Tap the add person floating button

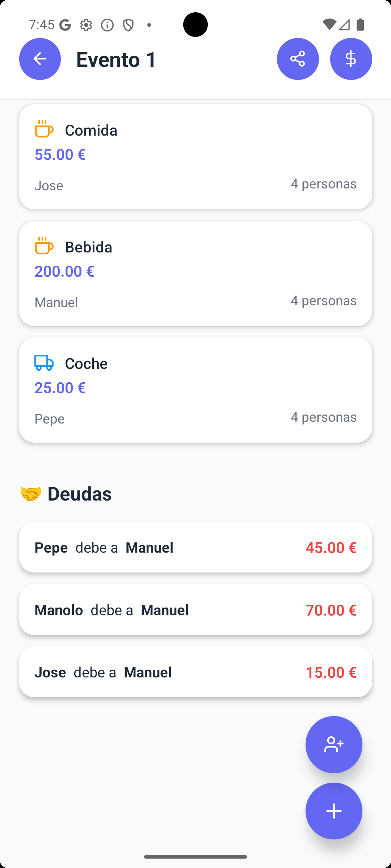coord(334,745)
